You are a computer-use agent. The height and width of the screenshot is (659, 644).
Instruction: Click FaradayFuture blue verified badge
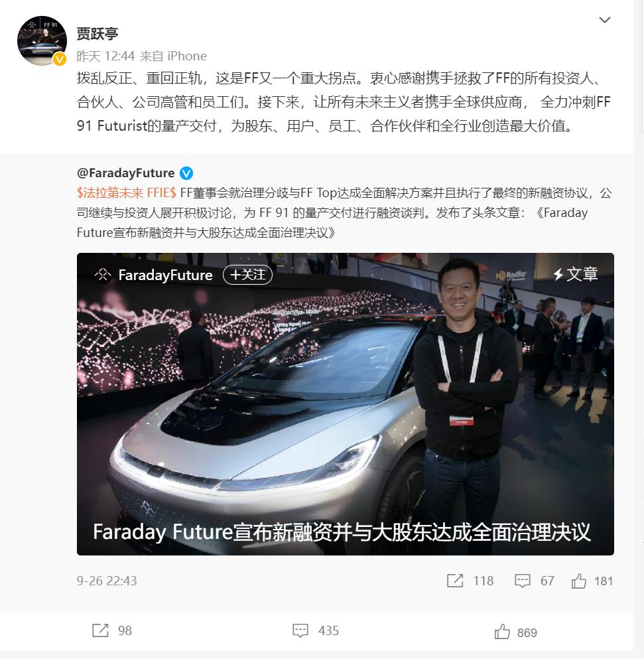pyautogui.click(x=186, y=173)
